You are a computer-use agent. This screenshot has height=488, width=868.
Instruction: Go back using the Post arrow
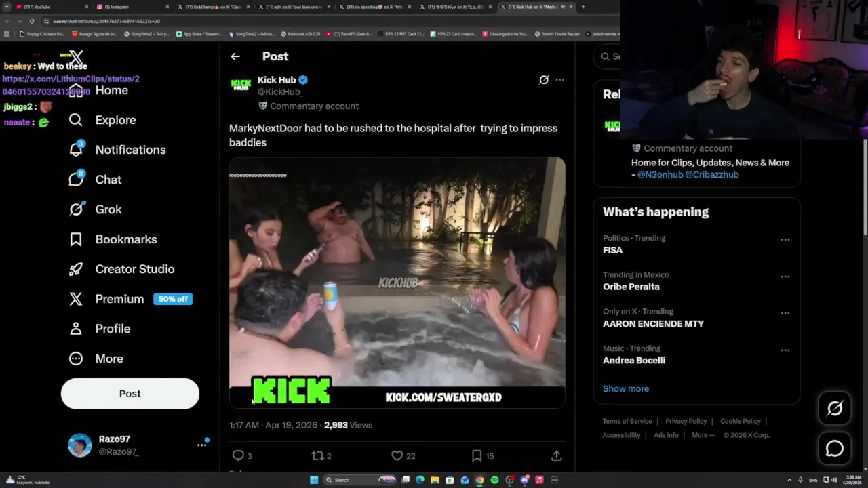(235, 56)
